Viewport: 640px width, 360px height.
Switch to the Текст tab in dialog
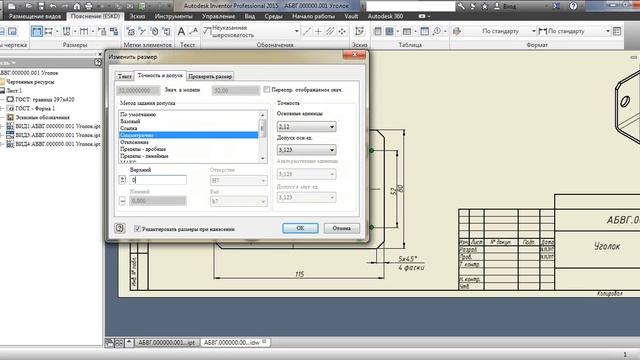[124, 76]
